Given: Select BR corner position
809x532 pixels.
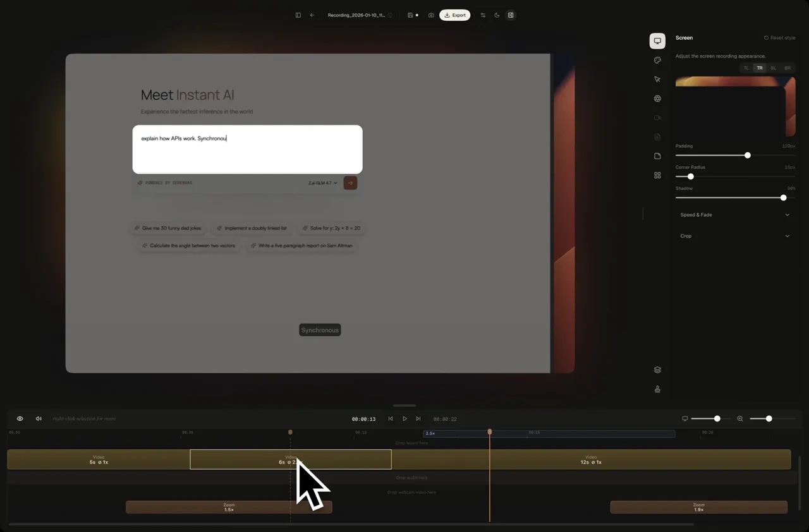Looking at the screenshot, I should tap(788, 68).
